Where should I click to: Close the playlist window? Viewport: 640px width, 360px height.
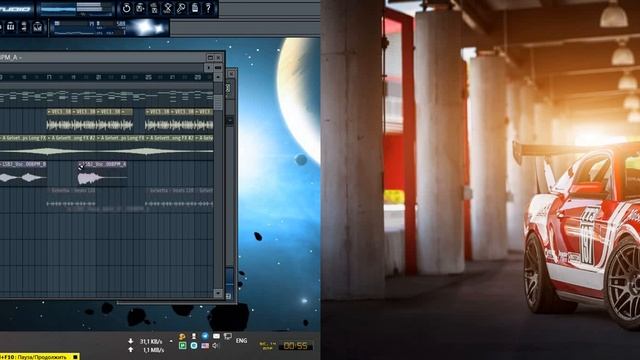pos(218,58)
